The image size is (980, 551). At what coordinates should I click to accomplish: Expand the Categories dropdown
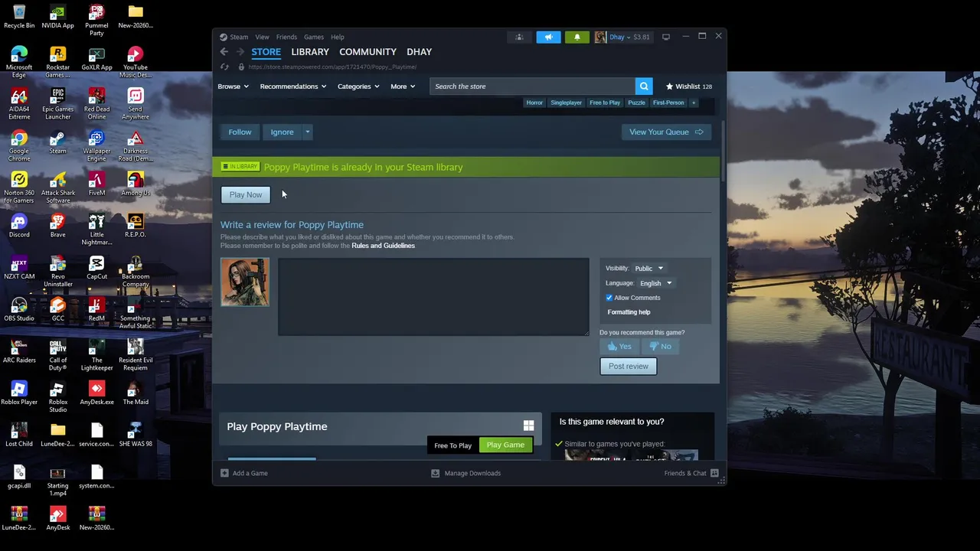pos(358,86)
